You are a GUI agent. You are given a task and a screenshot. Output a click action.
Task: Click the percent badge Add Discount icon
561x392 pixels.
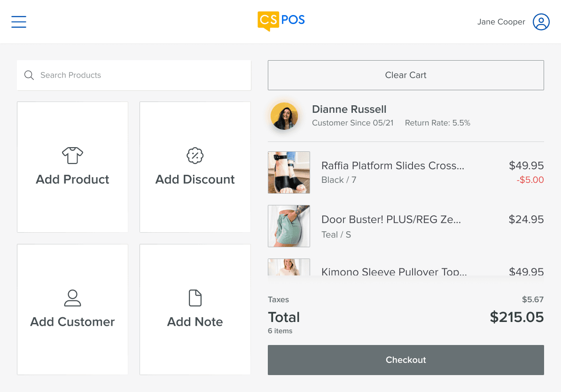[x=195, y=156]
